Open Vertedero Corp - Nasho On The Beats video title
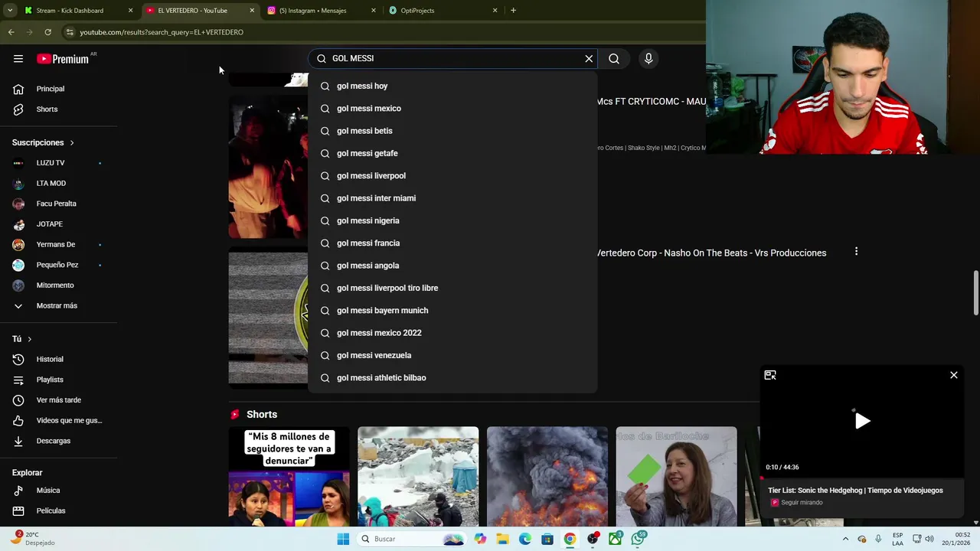980x551 pixels. pos(711,253)
